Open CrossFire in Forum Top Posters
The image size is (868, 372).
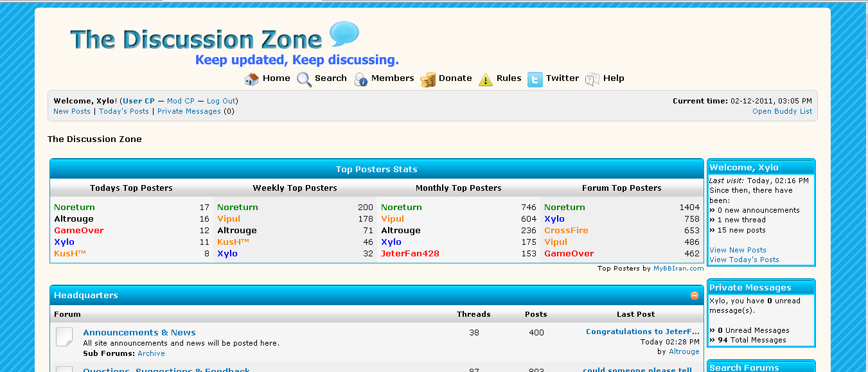point(566,231)
